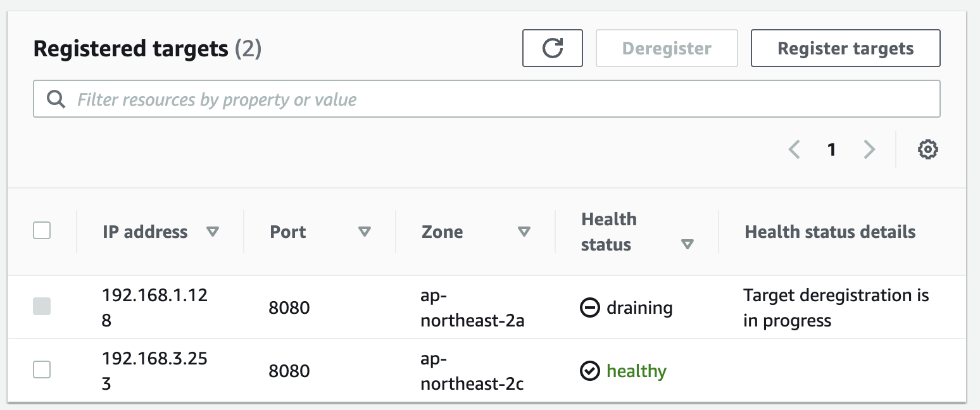Go to next page arrow
The image size is (980, 410).
(870, 150)
